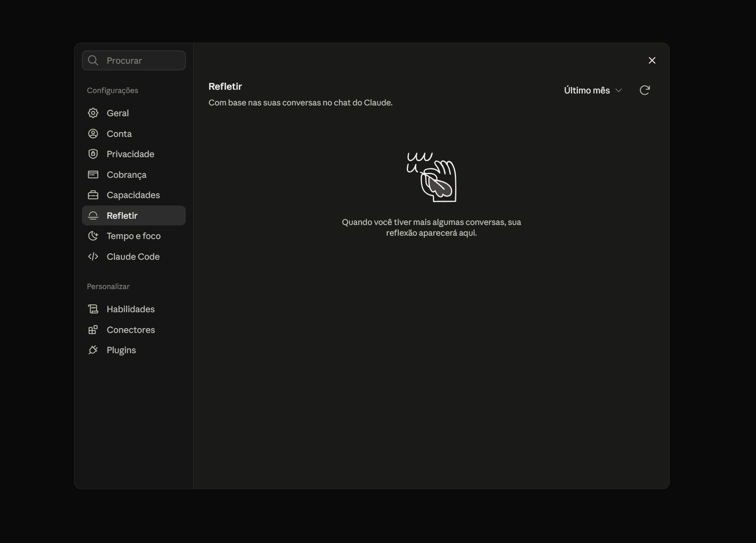Image resolution: width=756 pixels, height=543 pixels.
Task: Click the Conta person icon
Action: [x=93, y=134]
